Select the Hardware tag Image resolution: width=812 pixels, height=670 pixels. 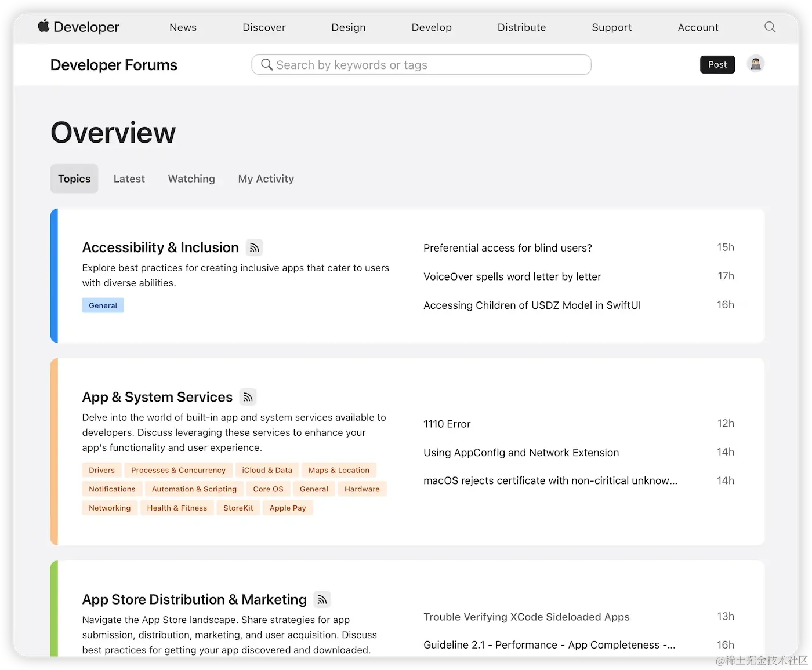362,489
